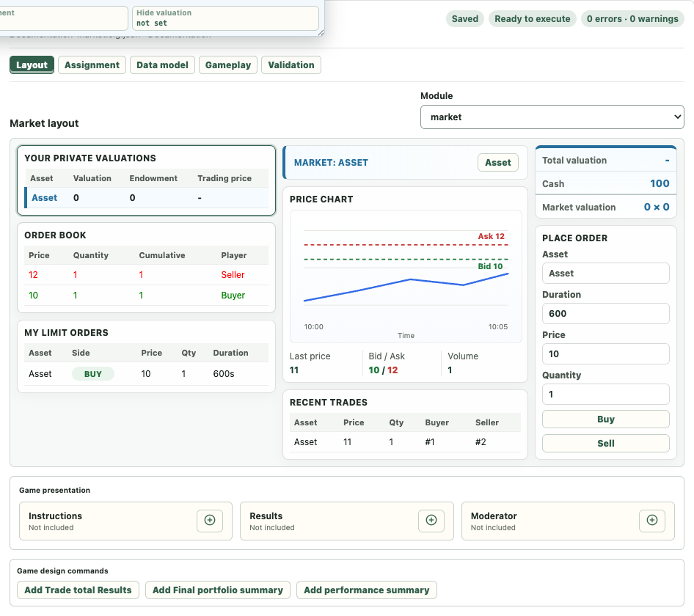Click the Bid / Ask value 10 / 12
This screenshot has height=616, width=694.
click(x=383, y=370)
